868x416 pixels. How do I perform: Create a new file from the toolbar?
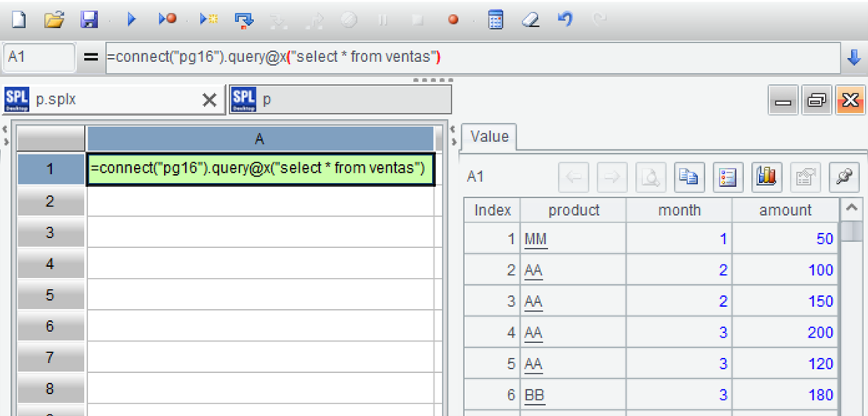tap(18, 20)
